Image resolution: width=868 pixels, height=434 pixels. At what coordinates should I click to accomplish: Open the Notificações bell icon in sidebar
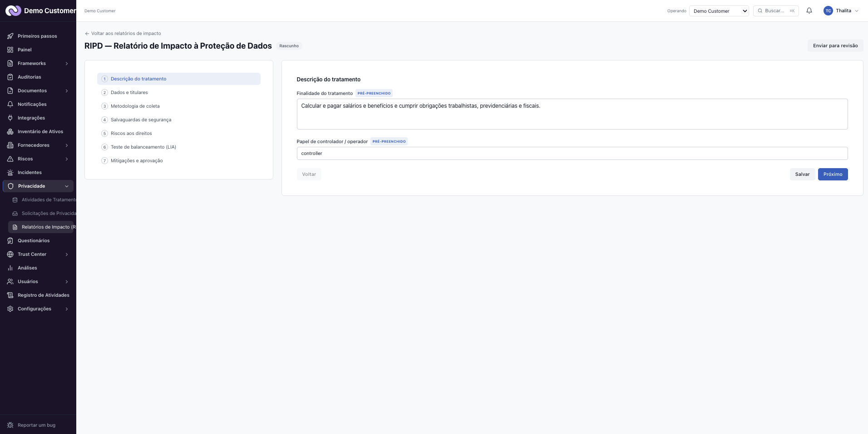tap(10, 104)
